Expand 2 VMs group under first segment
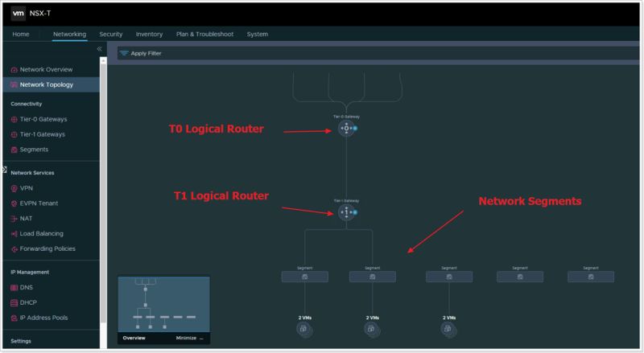This screenshot has width=644, height=353. 304,329
